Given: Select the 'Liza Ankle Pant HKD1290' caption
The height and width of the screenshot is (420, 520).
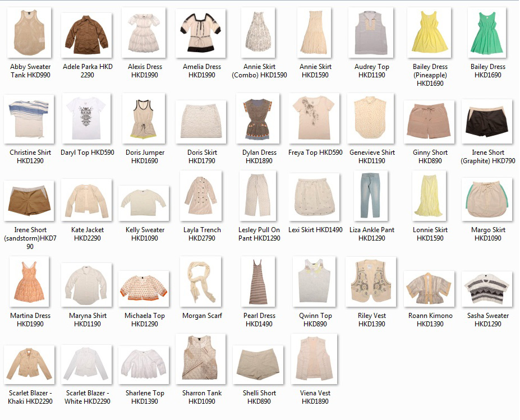Looking at the screenshot, I should click(372, 234).
